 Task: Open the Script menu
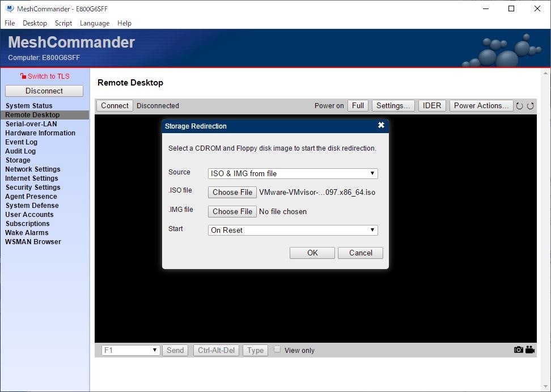[x=63, y=23]
